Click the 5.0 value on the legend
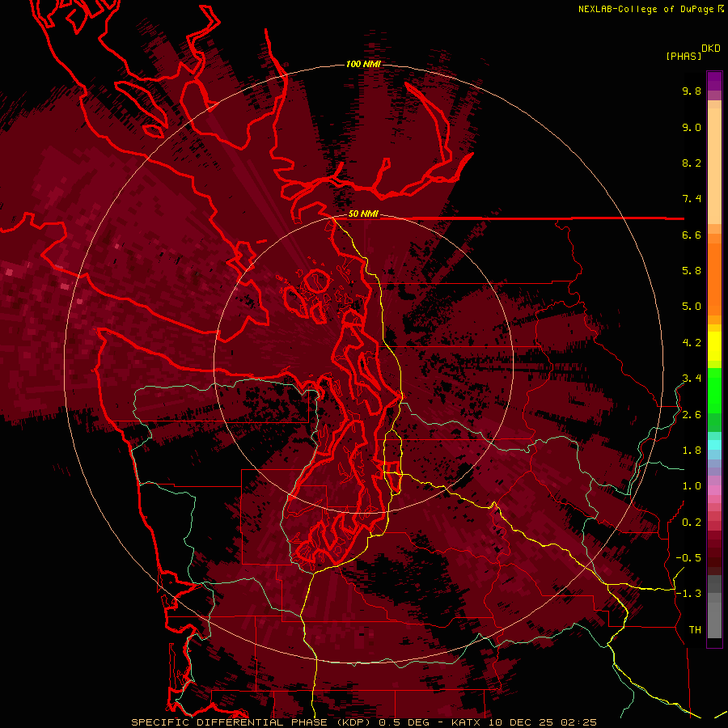 692,307
